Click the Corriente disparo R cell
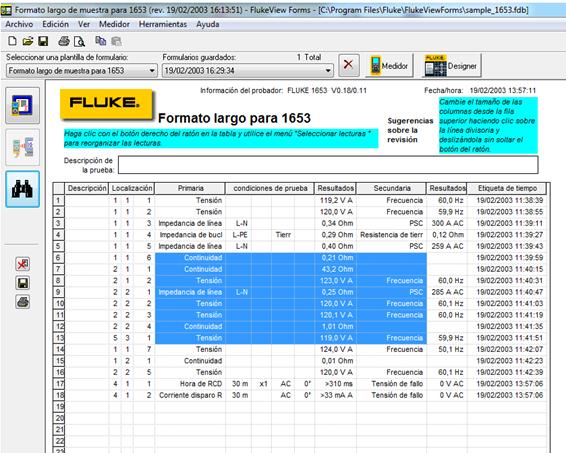 [190, 395]
